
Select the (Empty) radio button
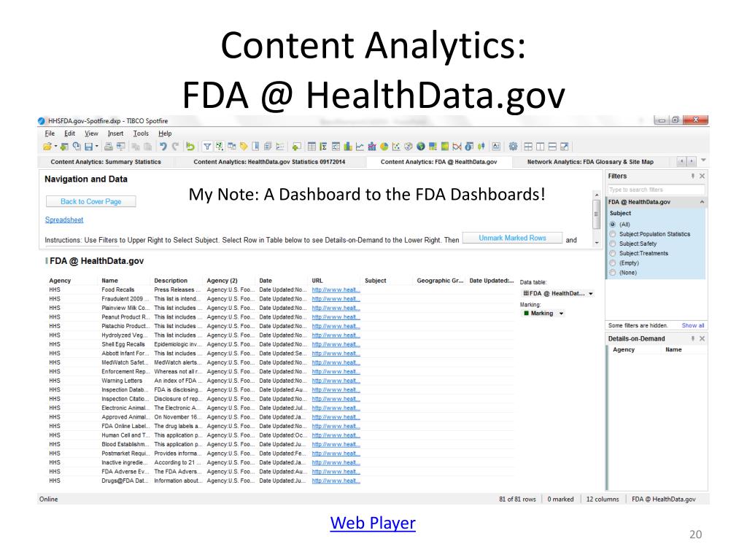[613, 262]
